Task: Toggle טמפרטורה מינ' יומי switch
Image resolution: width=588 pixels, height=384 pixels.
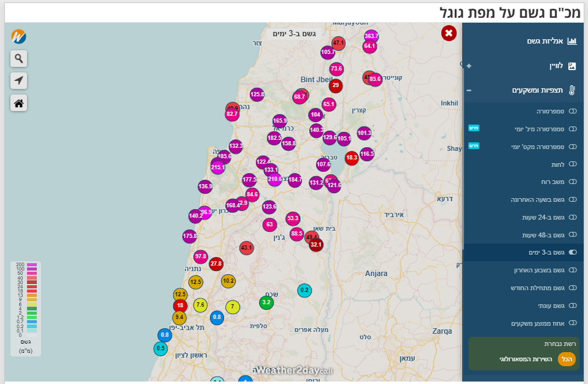Action: pos(573,129)
